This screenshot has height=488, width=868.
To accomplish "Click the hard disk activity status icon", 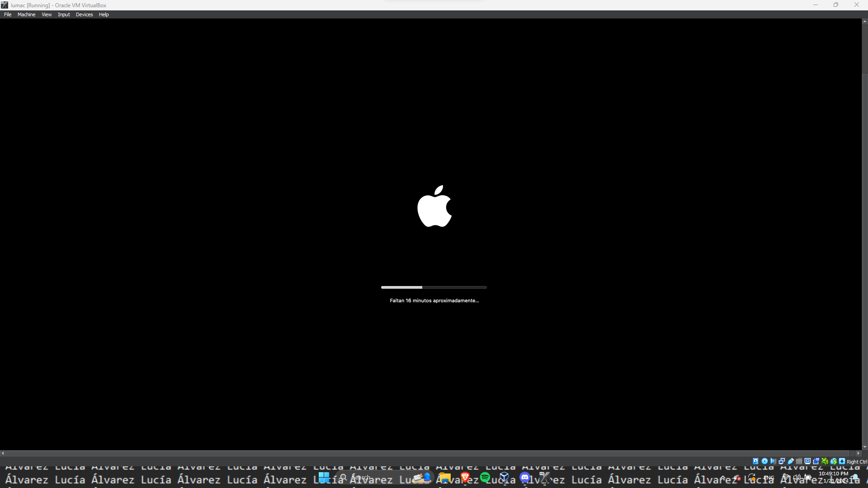I will [x=755, y=461].
